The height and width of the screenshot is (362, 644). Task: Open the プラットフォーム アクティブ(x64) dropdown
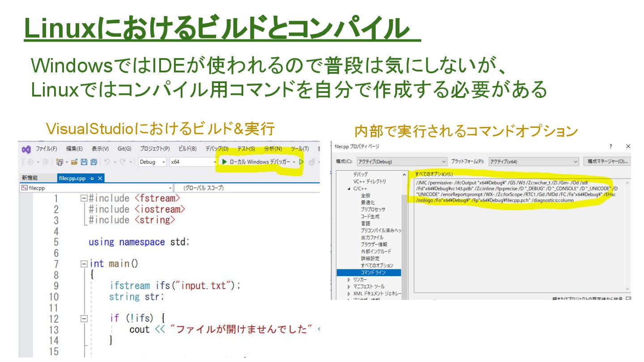(x=534, y=161)
